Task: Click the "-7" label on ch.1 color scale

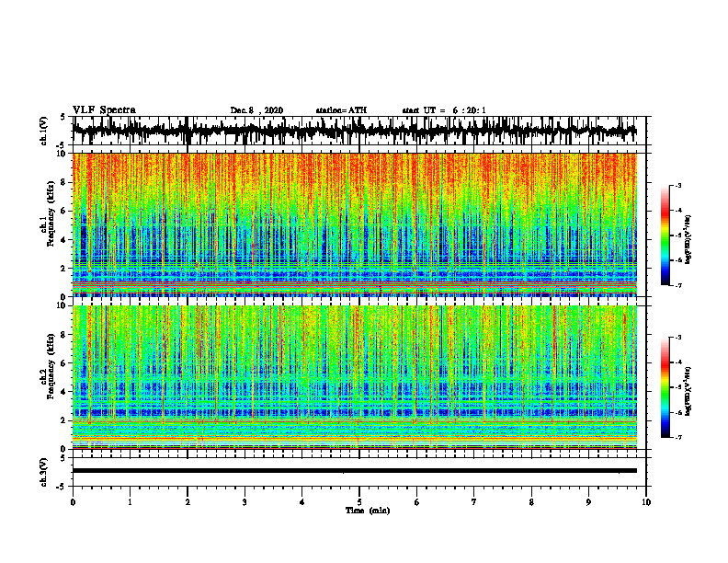Action: point(678,285)
